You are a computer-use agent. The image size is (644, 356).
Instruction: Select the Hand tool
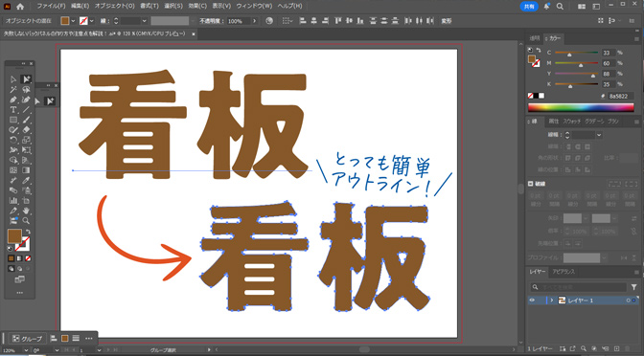click(x=26, y=211)
